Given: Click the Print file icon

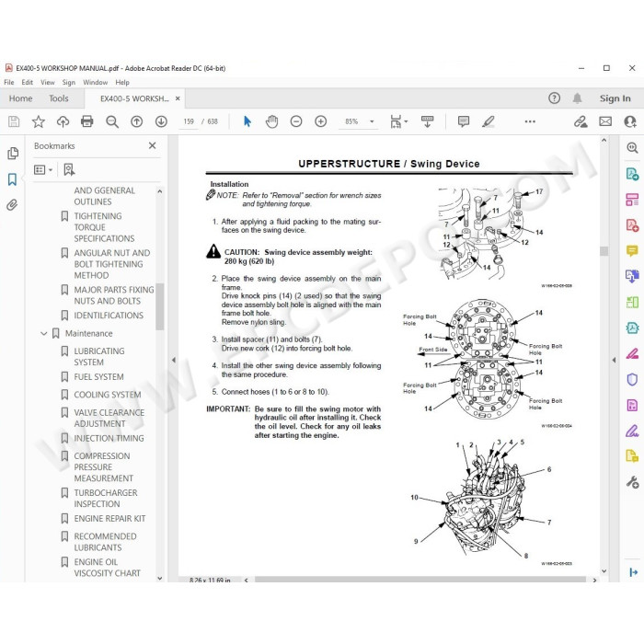Looking at the screenshot, I should coord(87,121).
